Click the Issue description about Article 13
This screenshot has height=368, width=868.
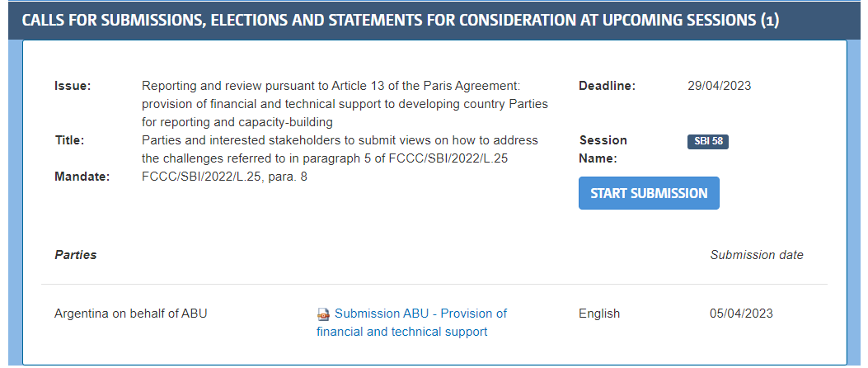[x=345, y=104]
